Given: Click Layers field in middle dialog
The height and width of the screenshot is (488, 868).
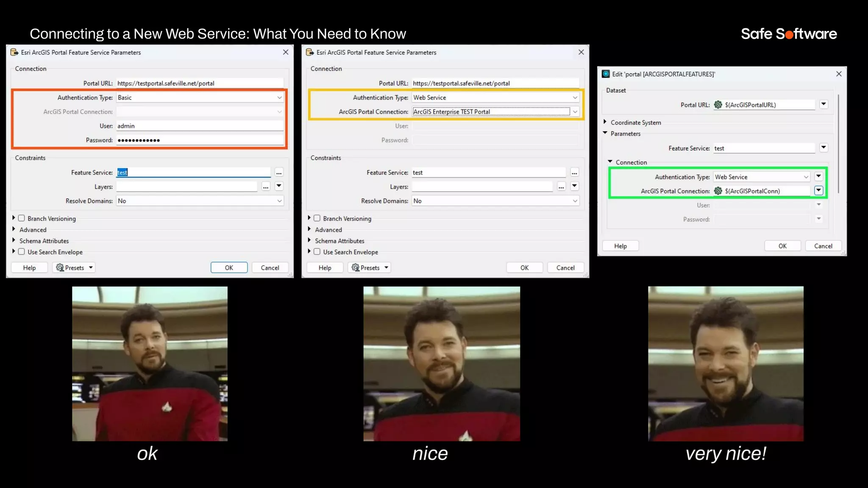Looking at the screenshot, I should pyautogui.click(x=482, y=187).
